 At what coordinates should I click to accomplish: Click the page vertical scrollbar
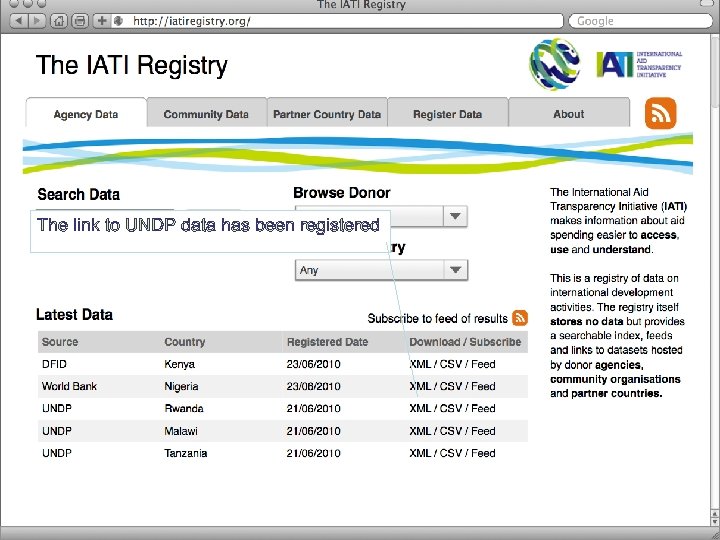[715, 280]
